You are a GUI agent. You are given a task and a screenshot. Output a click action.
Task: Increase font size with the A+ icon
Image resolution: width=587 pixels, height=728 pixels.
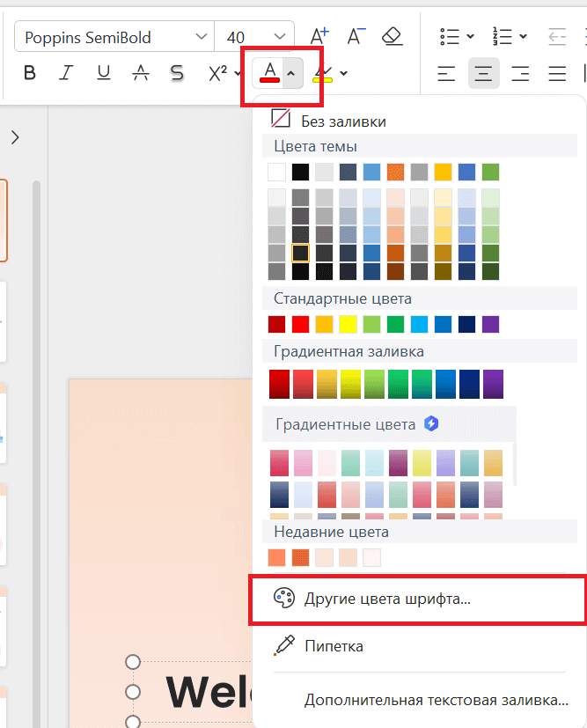319,37
